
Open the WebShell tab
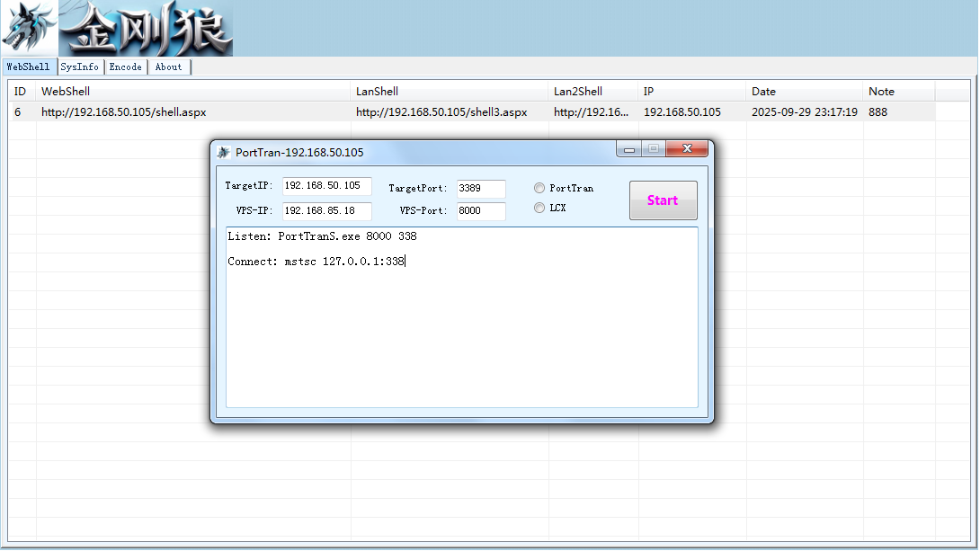pyautogui.click(x=29, y=67)
